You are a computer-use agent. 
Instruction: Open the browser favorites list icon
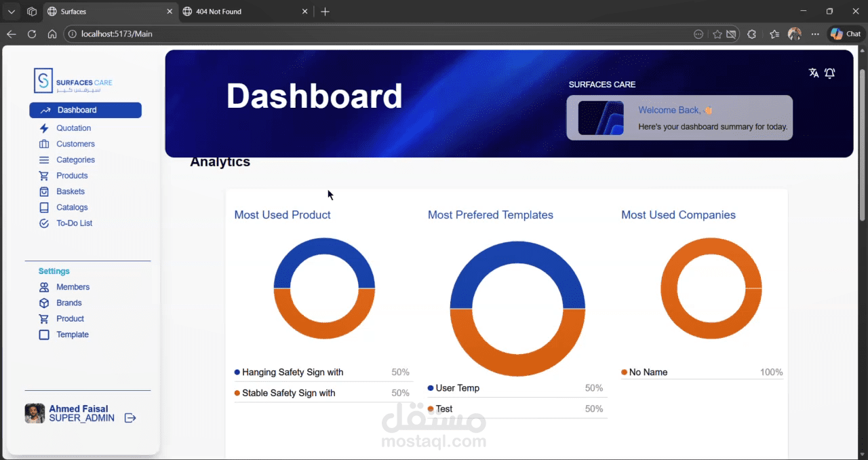pos(774,34)
